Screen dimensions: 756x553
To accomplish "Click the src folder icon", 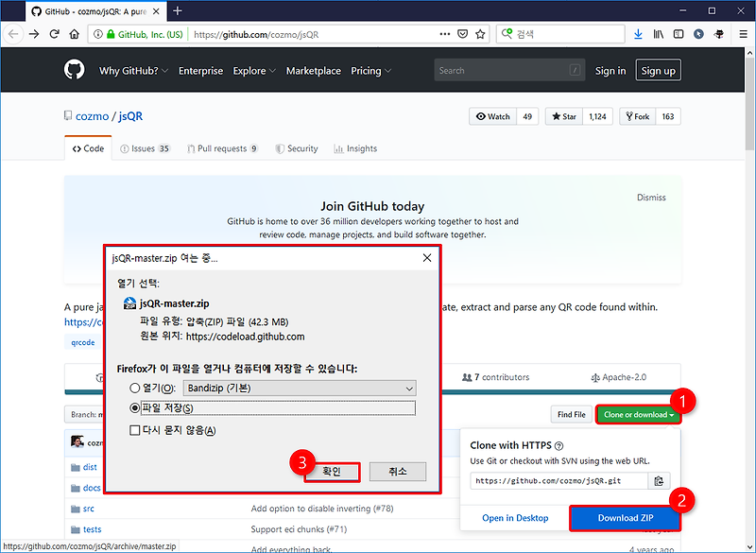I will (76, 509).
